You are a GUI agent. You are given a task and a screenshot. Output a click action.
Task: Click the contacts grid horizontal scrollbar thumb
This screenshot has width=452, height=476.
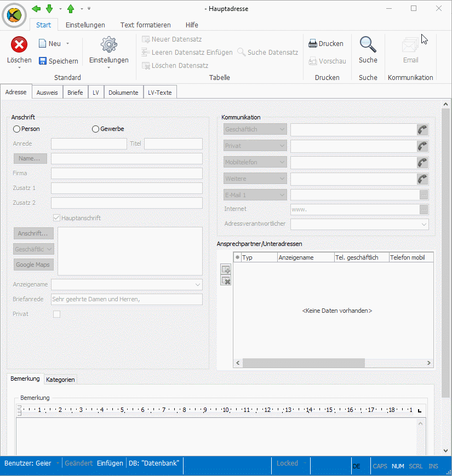tap(304, 363)
